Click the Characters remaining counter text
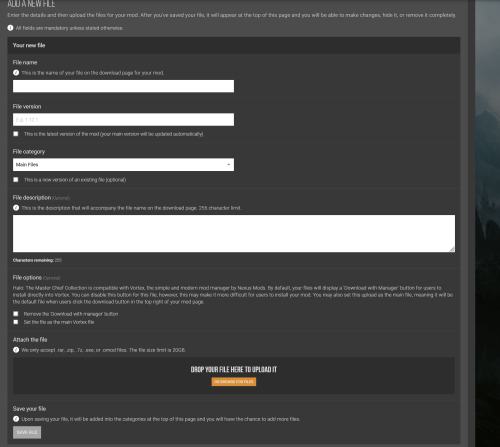The width and height of the screenshot is (500, 447). (x=37, y=260)
